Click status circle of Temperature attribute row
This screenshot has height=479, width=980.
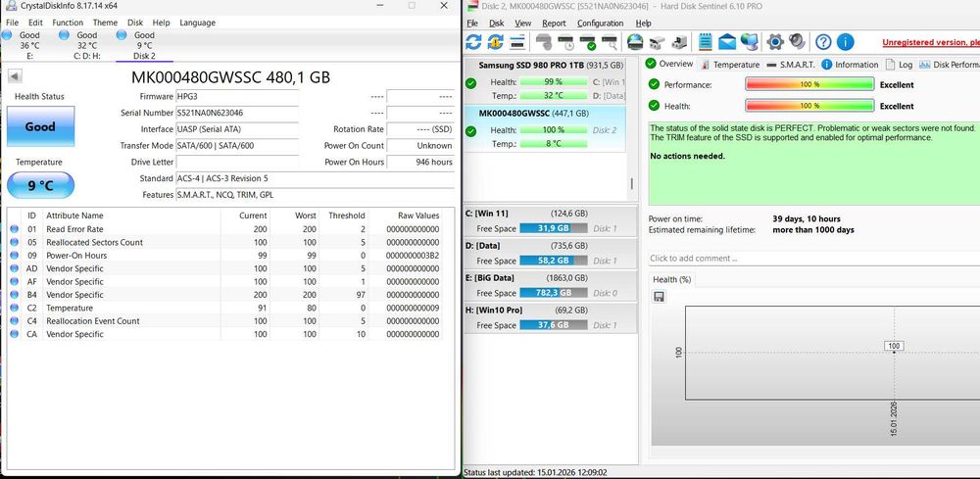point(15,308)
